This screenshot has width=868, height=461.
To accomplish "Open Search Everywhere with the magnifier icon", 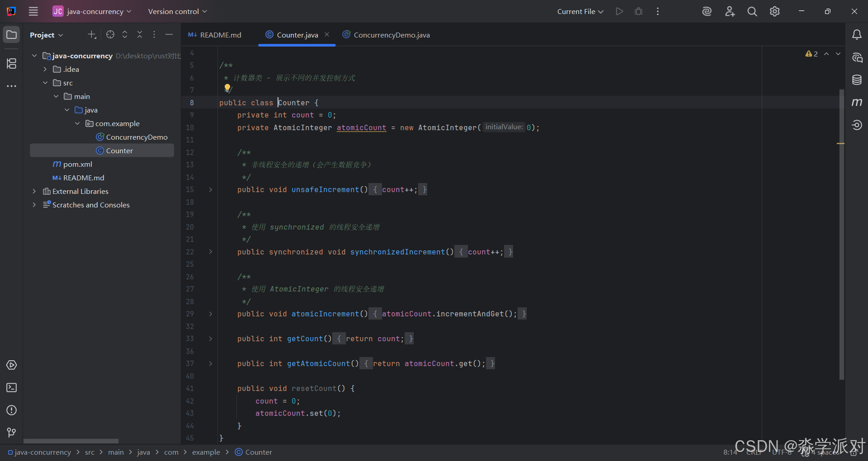I will [752, 11].
